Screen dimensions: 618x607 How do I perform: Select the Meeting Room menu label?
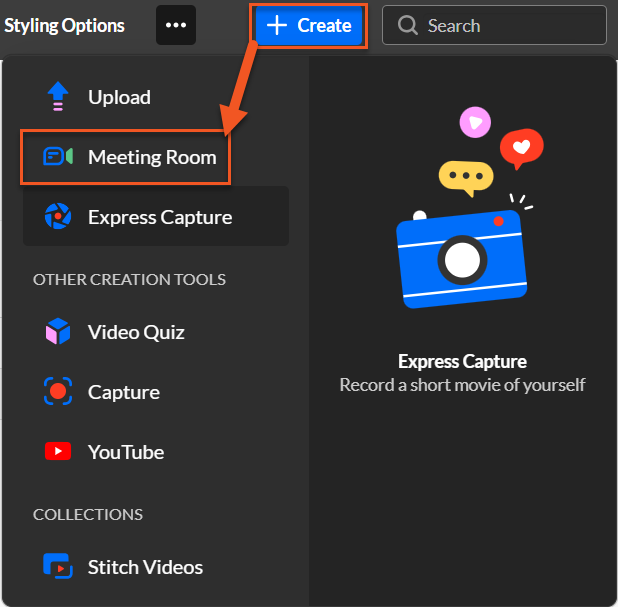[152, 157]
